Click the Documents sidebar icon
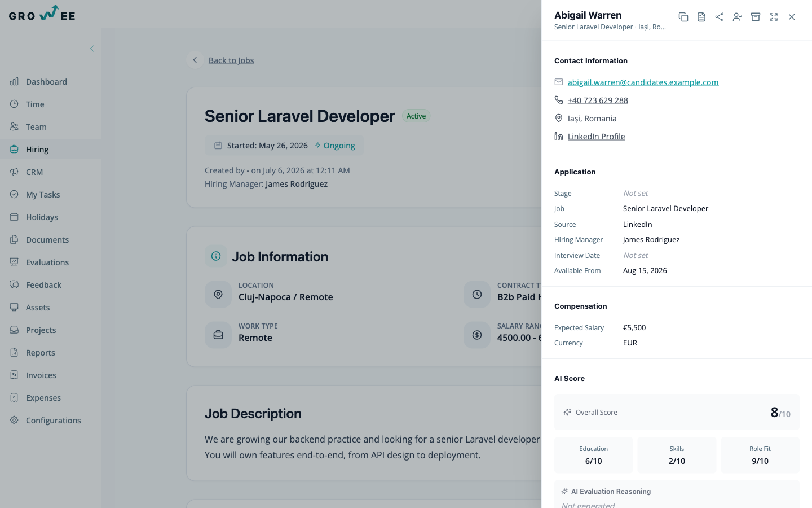This screenshot has height=508, width=812. tap(14, 239)
